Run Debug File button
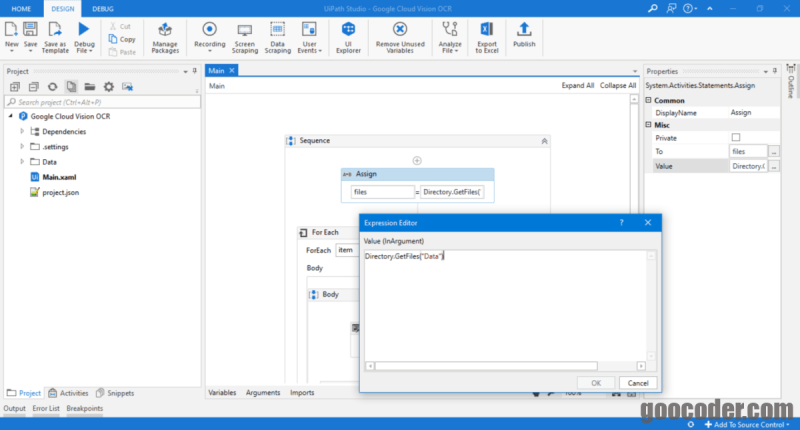 84,37
